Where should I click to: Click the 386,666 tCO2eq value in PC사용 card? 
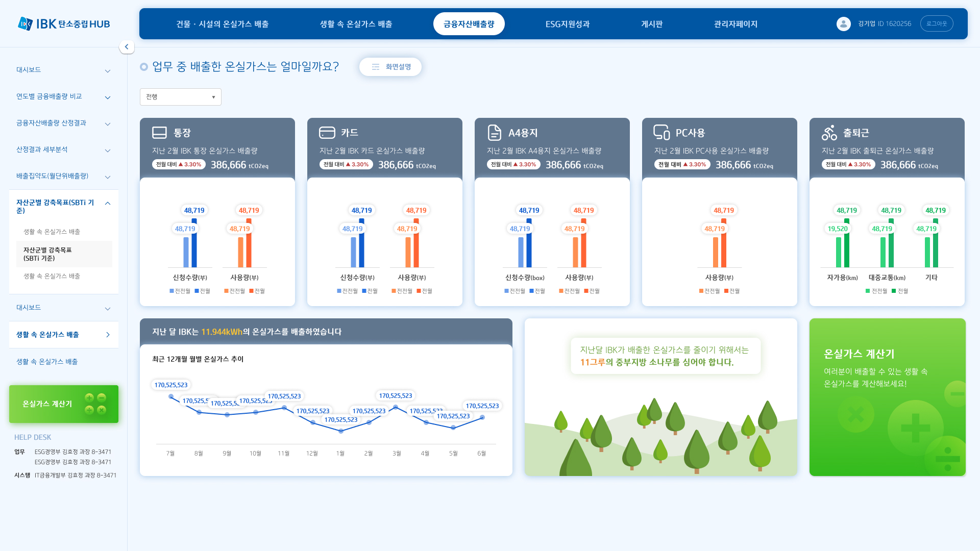pos(744,165)
